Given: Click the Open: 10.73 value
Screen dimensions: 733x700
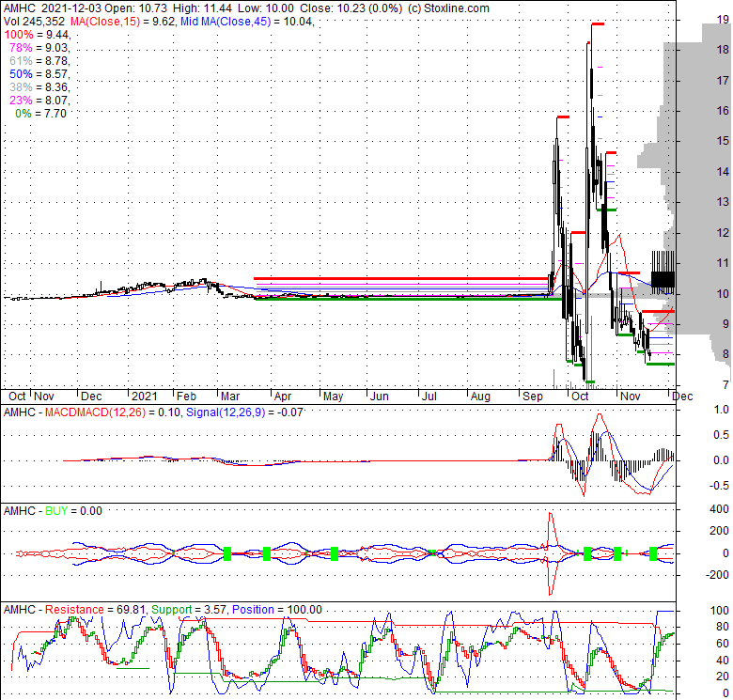Looking at the screenshot, I should [x=135, y=8].
